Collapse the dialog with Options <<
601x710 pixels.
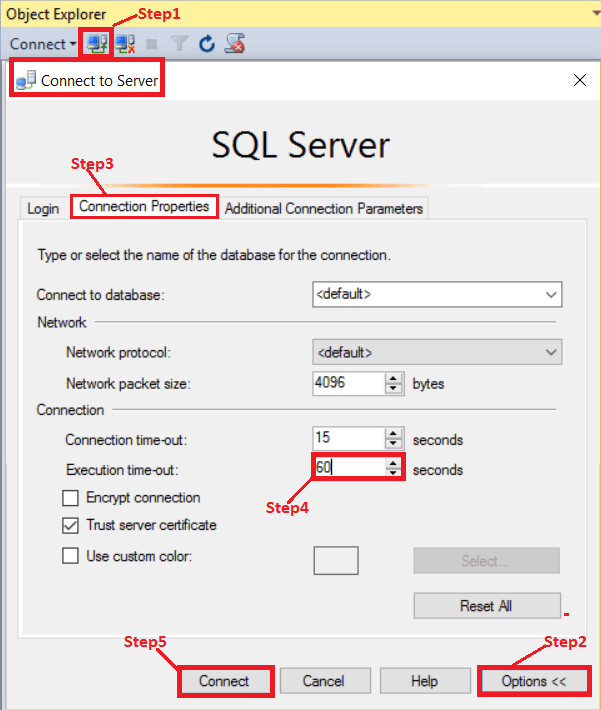[x=534, y=681]
